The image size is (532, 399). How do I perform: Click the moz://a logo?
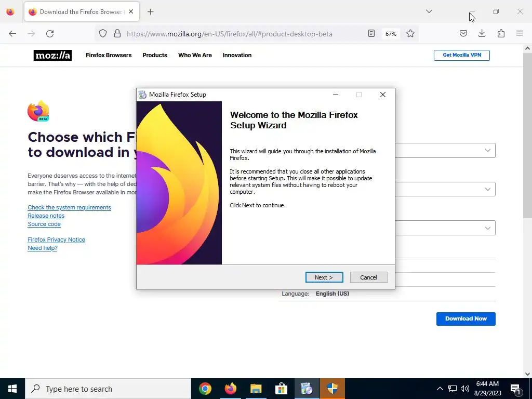[x=52, y=55]
